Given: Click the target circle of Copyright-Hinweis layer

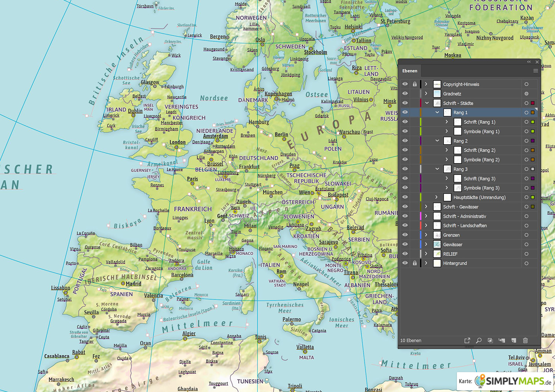Looking at the screenshot, I should point(526,84).
